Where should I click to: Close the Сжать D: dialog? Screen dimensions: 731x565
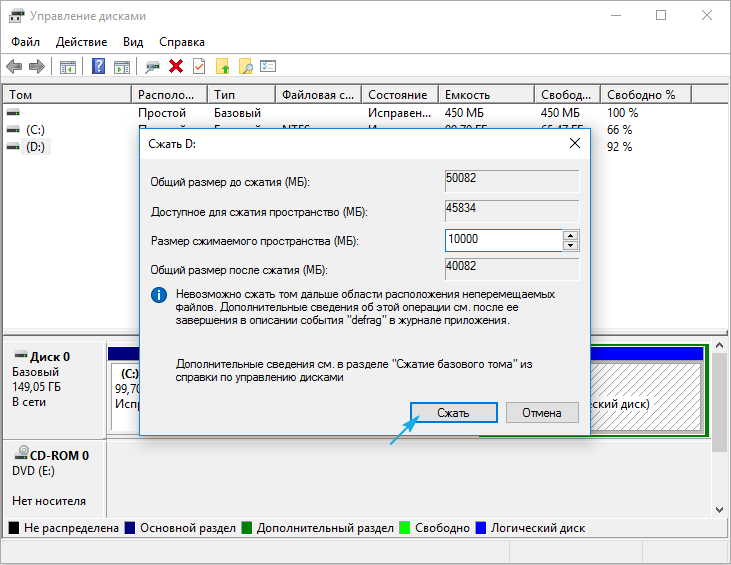(575, 143)
